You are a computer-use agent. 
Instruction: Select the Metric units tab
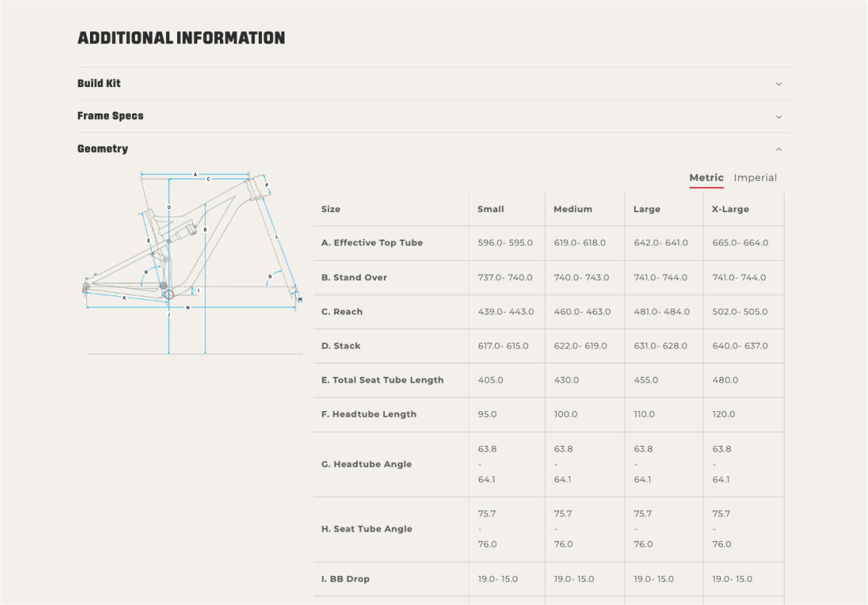(706, 178)
